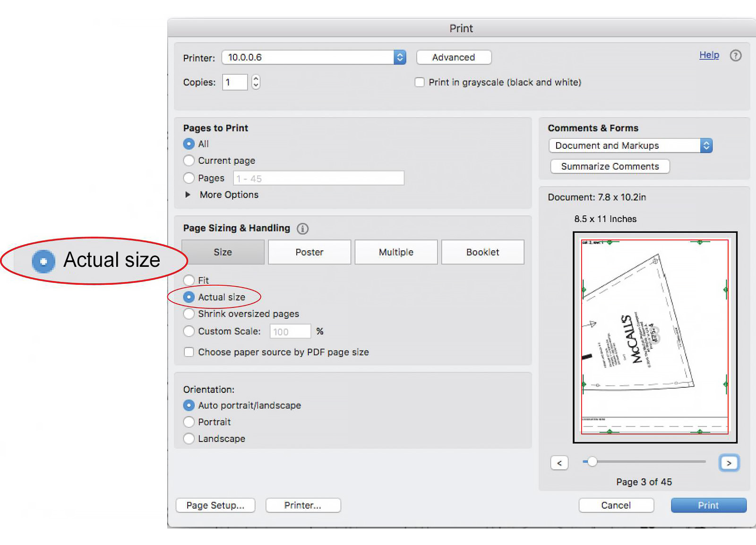Select Landscape orientation
The height and width of the screenshot is (545, 756).
click(189, 439)
